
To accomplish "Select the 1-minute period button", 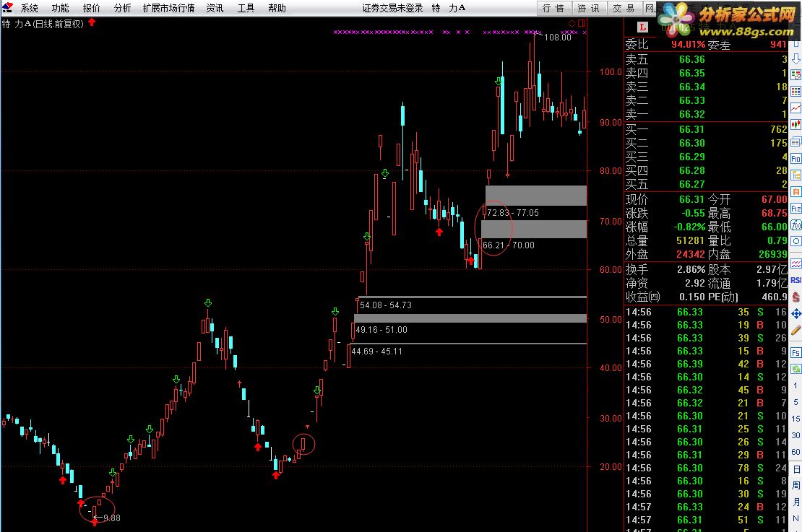I will pos(796,385).
